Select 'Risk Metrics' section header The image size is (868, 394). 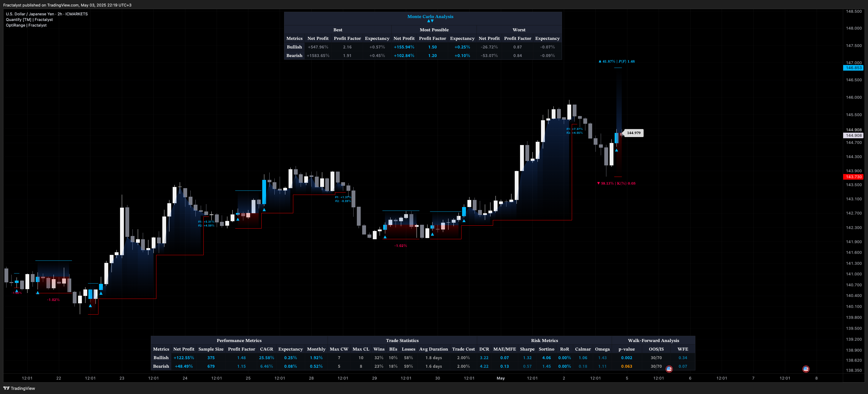(544, 341)
